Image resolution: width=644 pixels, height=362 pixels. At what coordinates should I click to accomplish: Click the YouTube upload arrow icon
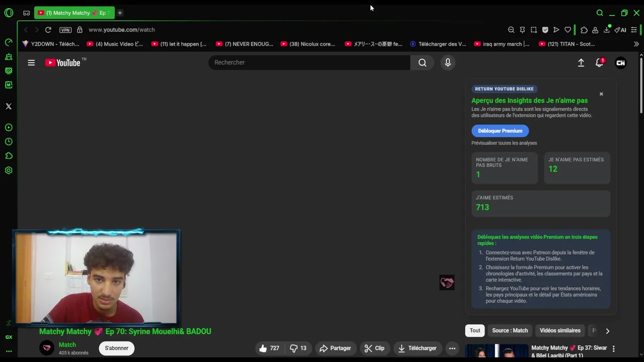click(x=581, y=62)
